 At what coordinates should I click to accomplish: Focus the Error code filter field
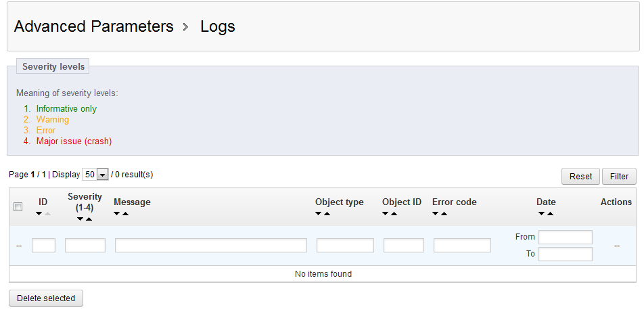point(463,246)
